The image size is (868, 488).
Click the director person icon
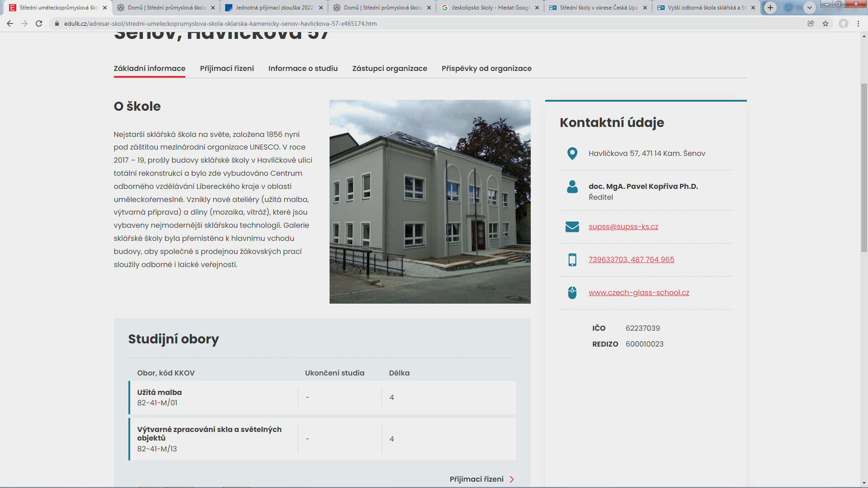pos(572,187)
